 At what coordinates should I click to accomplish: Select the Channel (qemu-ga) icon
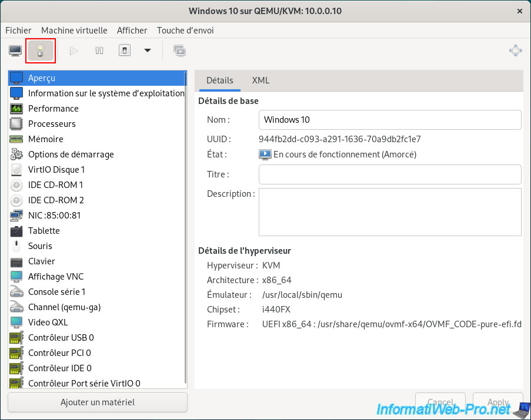16,307
